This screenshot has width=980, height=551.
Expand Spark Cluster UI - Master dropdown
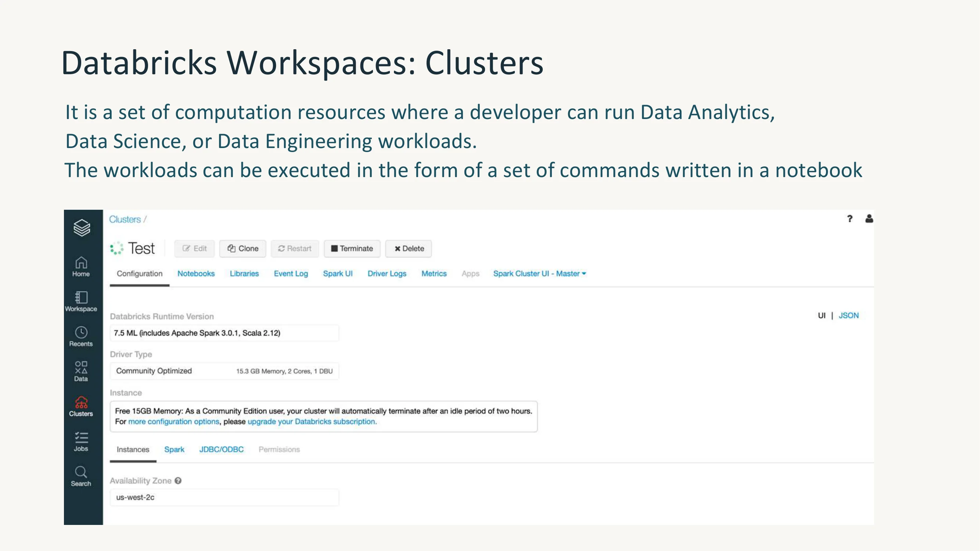(x=539, y=273)
